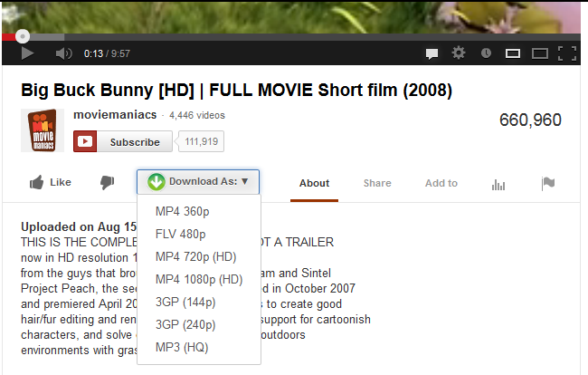Switch to small player size
This screenshot has width=588, height=375.
(x=513, y=53)
